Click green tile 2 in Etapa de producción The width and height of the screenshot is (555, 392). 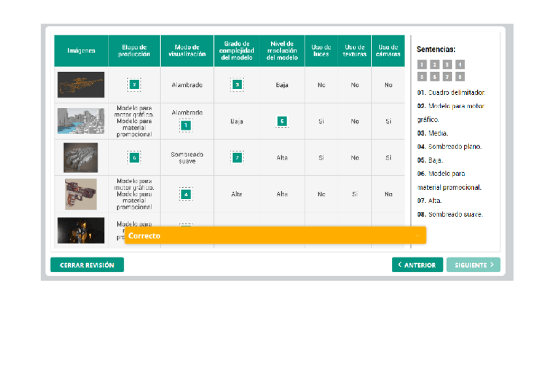coord(134,85)
